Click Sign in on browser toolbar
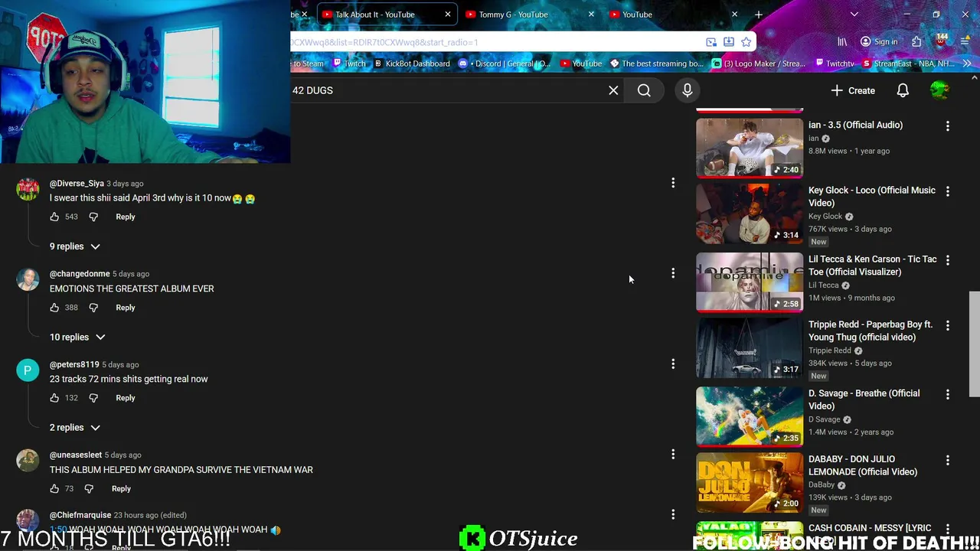Image resolution: width=980 pixels, height=551 pixels. tap(879, 42)
